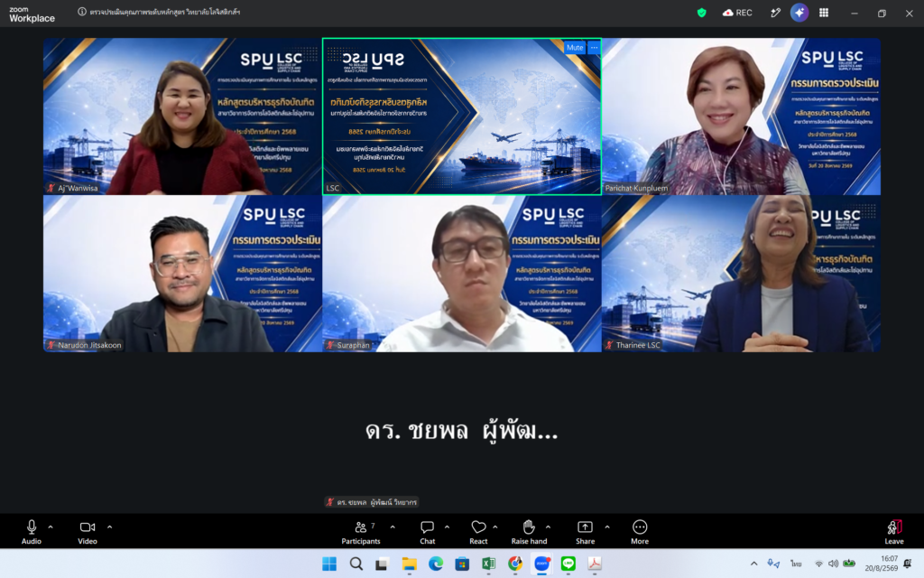
Task: Toggle the Video camera button
Action: coord(88,531)
